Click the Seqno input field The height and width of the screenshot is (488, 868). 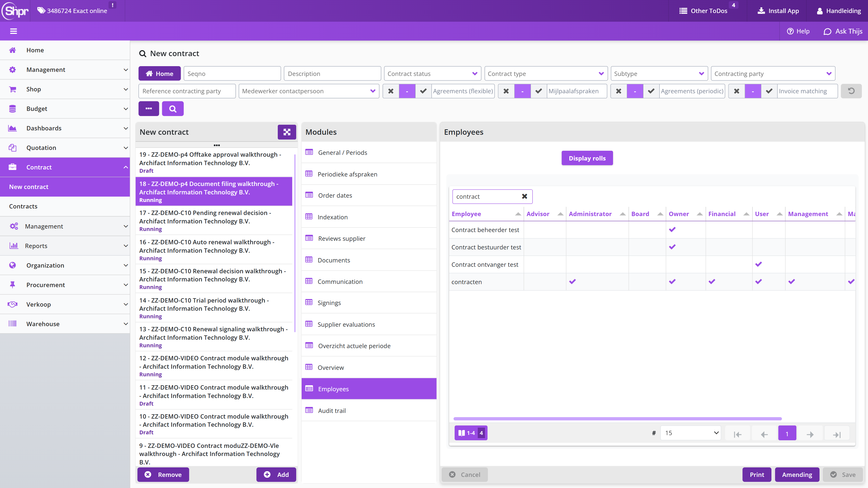[232, 73]
